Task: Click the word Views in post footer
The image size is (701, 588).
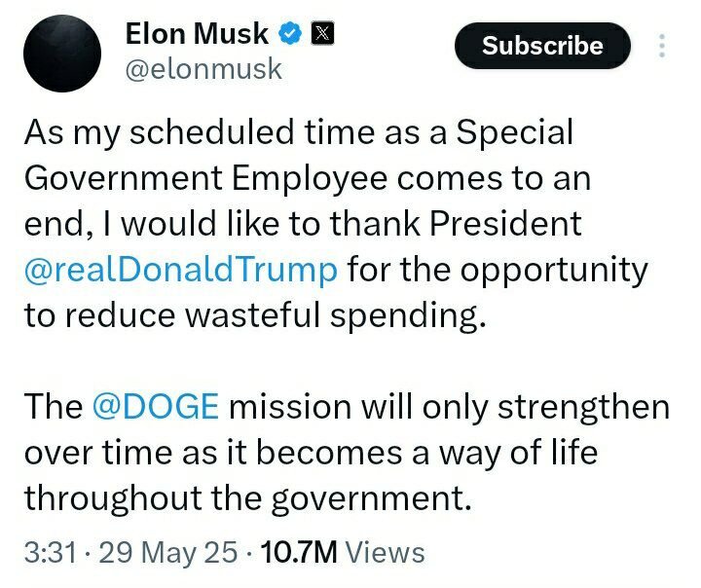Action: coord(386,554)
